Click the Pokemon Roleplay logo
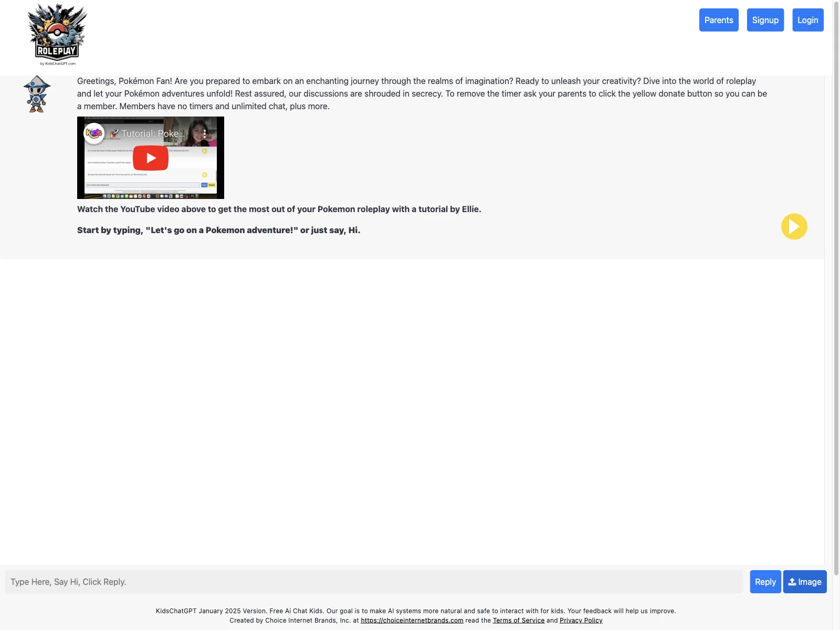Image resolution: width=840 pixels, height=630 pixels. [x=58, y=35]
